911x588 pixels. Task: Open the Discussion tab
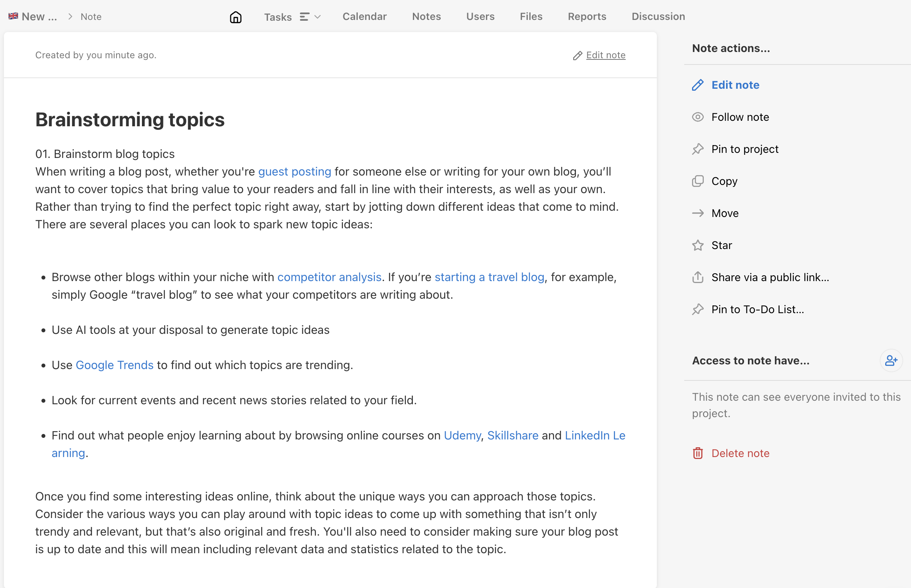coord(658,16)
